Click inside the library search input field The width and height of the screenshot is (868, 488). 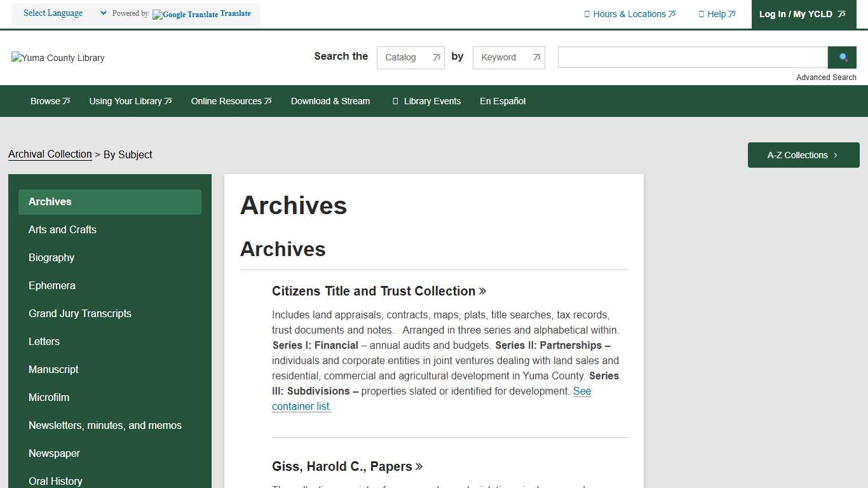[692, 57]
